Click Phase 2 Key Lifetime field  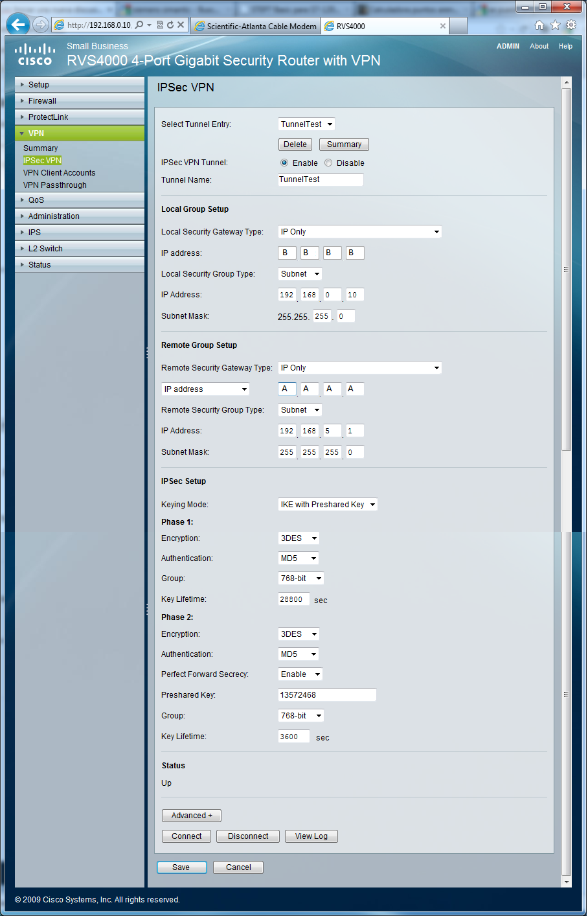click(x=294, y=737)
